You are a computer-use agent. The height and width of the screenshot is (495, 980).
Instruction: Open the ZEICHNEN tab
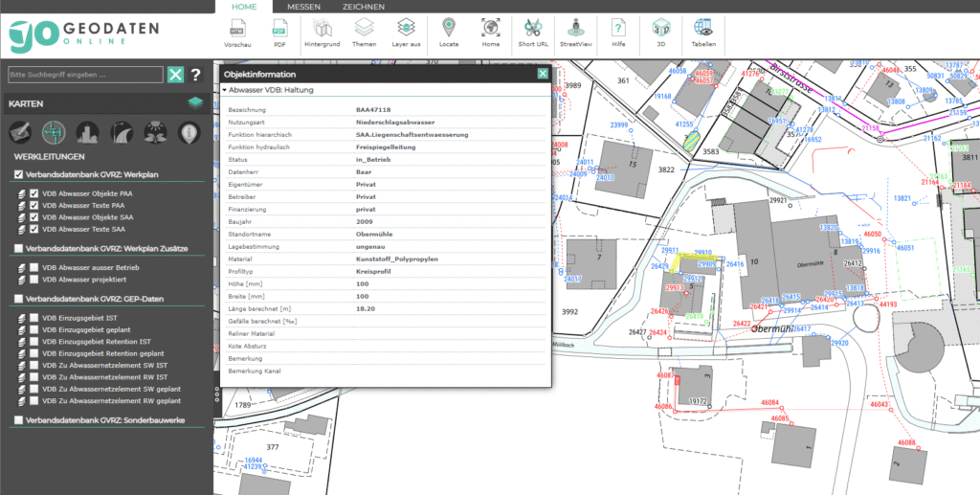point(363,7)
